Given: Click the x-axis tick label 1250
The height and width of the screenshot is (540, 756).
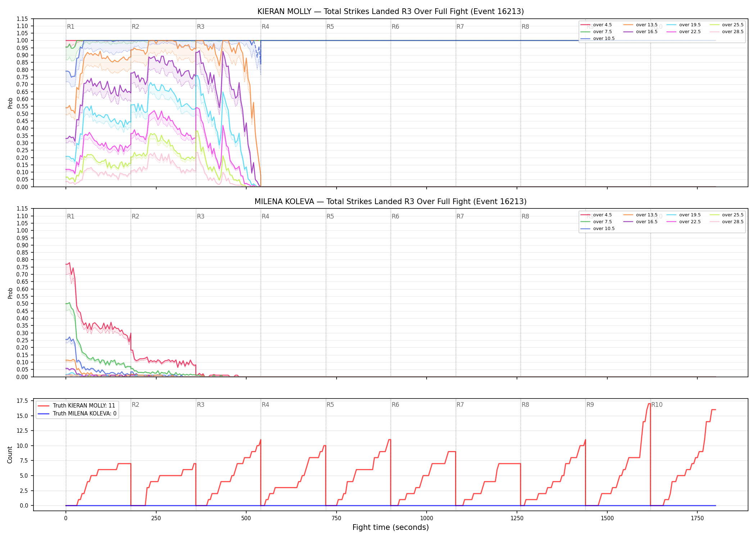Looking at the screenshot, I should pos(517,518).
